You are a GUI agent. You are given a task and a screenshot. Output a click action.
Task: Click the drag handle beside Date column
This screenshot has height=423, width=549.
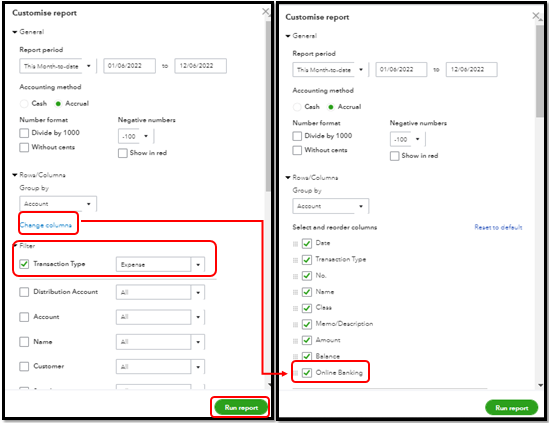[x=295, y=244]
